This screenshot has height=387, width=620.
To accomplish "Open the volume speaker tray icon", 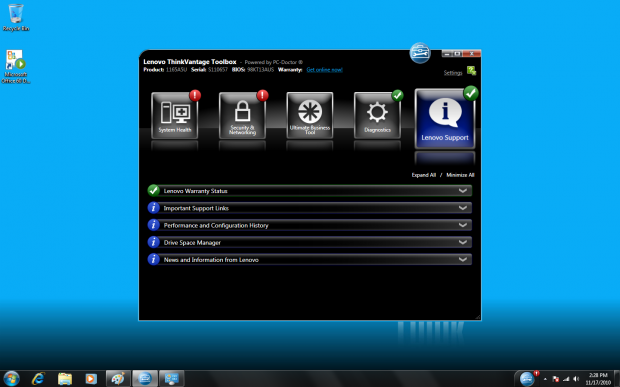I will [576, 379].
